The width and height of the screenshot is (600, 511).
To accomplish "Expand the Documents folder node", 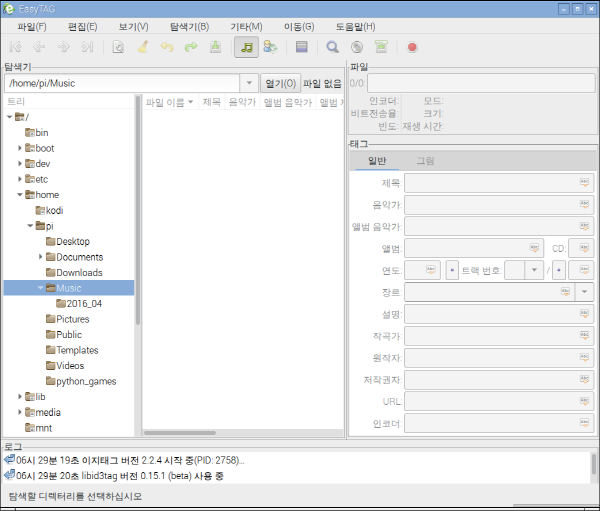I will click(41, 257).
